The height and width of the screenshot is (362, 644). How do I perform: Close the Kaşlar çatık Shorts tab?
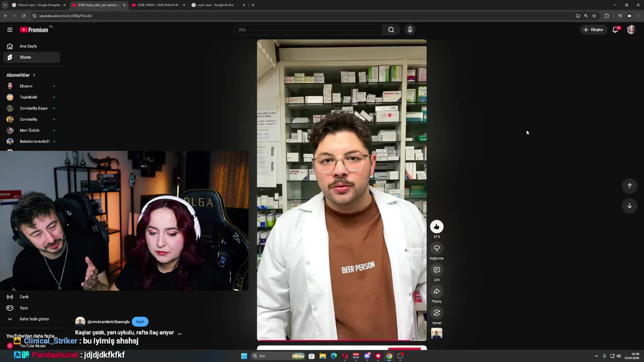pos(124,5)
